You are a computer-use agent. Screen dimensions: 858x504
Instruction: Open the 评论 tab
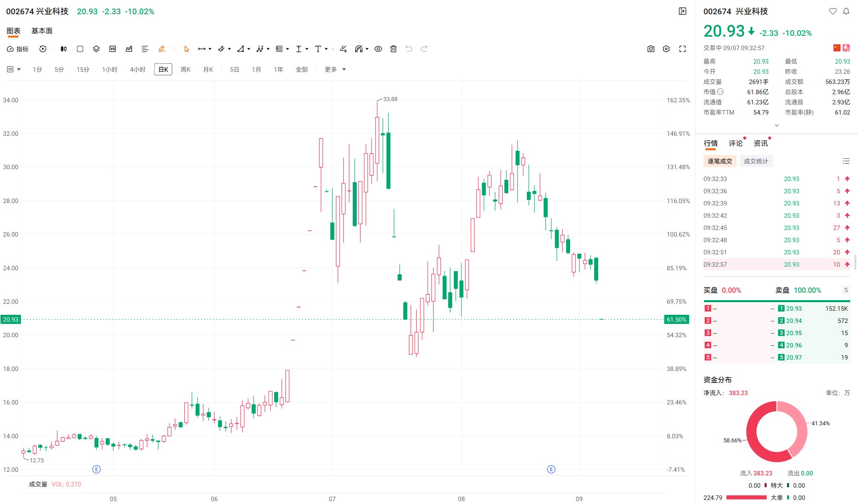736,144
